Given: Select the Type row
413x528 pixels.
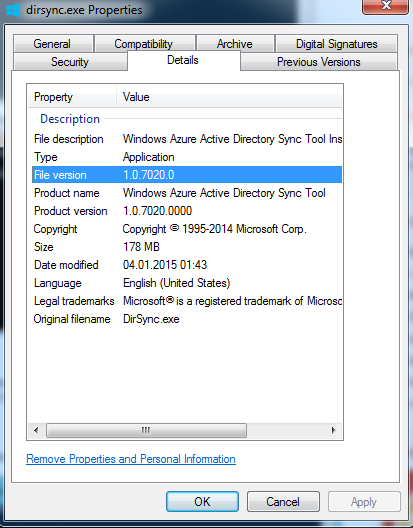Looking at the screenshot, I should [187, 157].
